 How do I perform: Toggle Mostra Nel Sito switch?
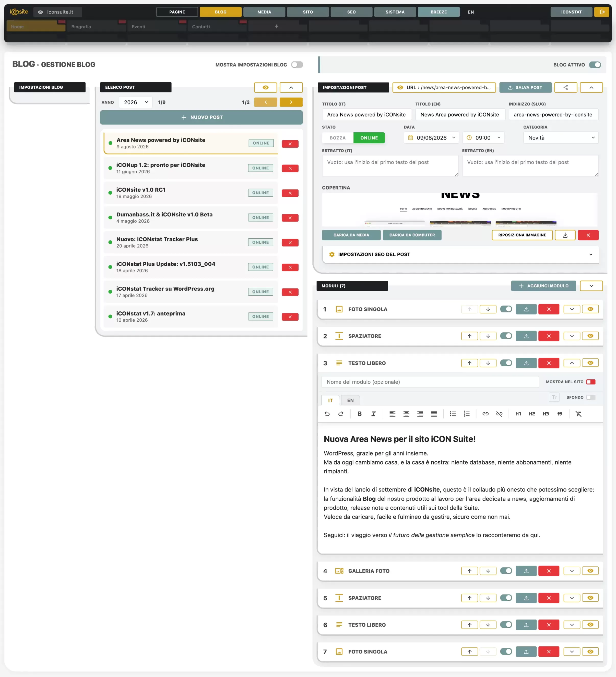point(591,382)
